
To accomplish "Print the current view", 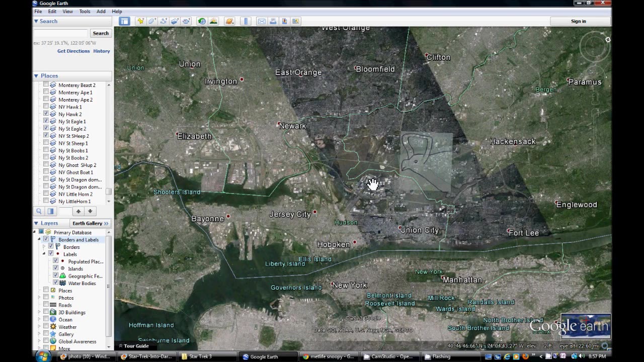I will [273, 21].
